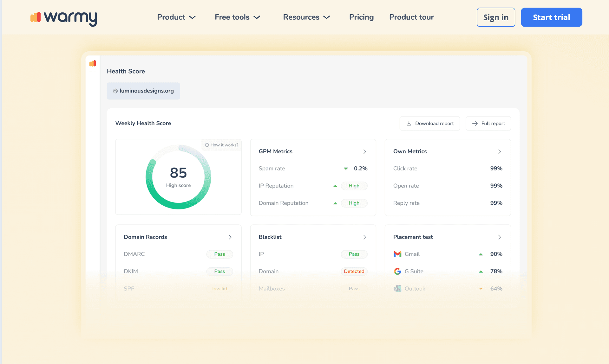The height and width of the screenshot is (364, 609).
Task: Click the Pass badge for Blacklist IP
Action: coord(354,254)
